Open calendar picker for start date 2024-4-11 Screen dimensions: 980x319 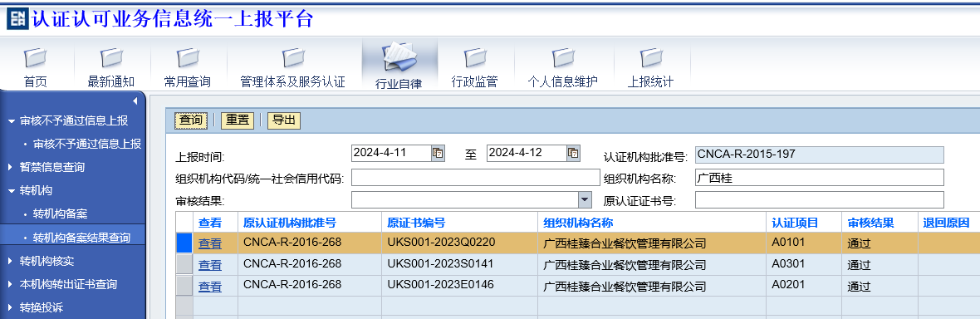click(439, 153)
